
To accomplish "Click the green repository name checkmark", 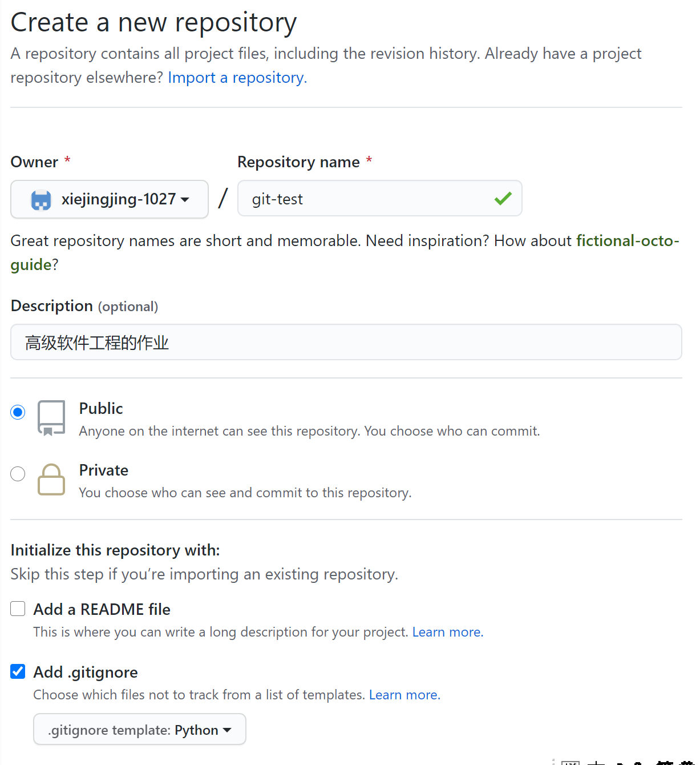I will pyautogui.click(x=503, y=199).
